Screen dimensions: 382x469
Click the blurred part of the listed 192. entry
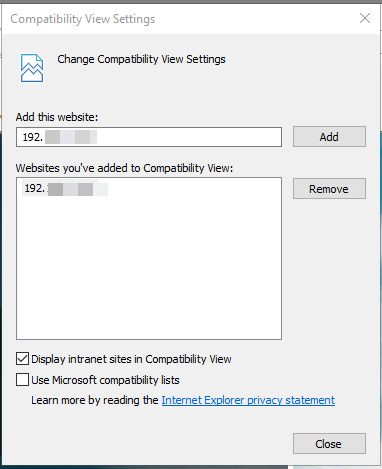tap(78, 189)
